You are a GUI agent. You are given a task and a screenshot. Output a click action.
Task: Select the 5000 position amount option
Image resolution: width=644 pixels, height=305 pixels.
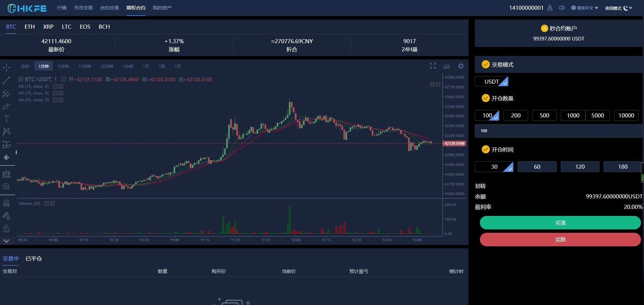pyautogui.click(x=597, y=115)
